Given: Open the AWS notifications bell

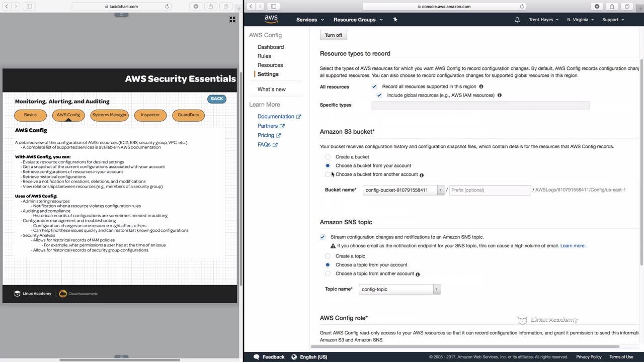Looking at the screenshot, I should [x=517, y=20].
